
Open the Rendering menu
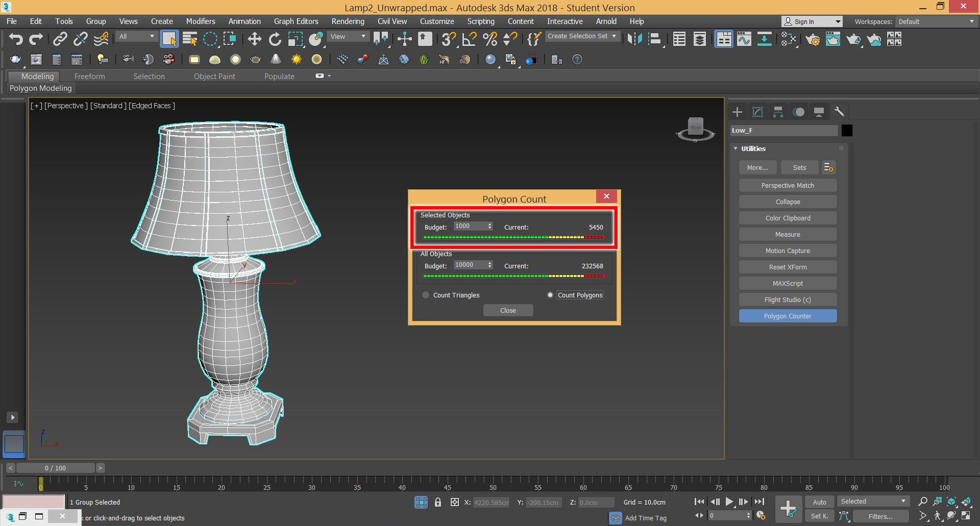pos(348,21)
